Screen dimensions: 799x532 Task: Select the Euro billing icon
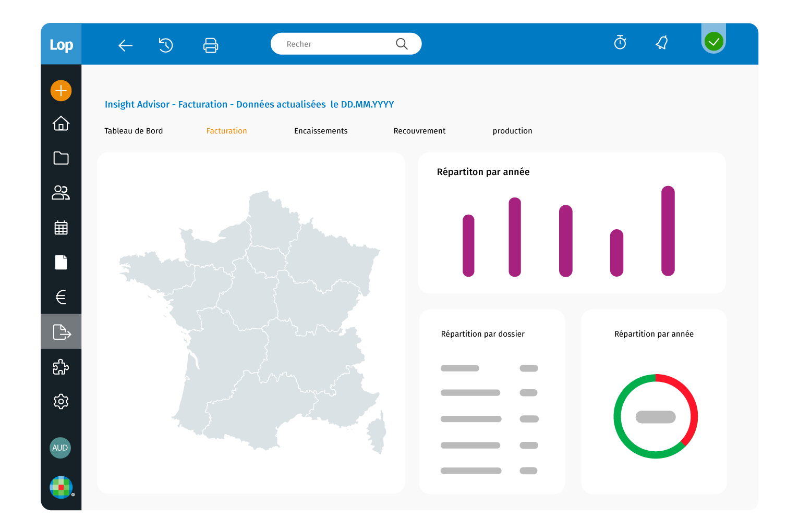[61, 297]
